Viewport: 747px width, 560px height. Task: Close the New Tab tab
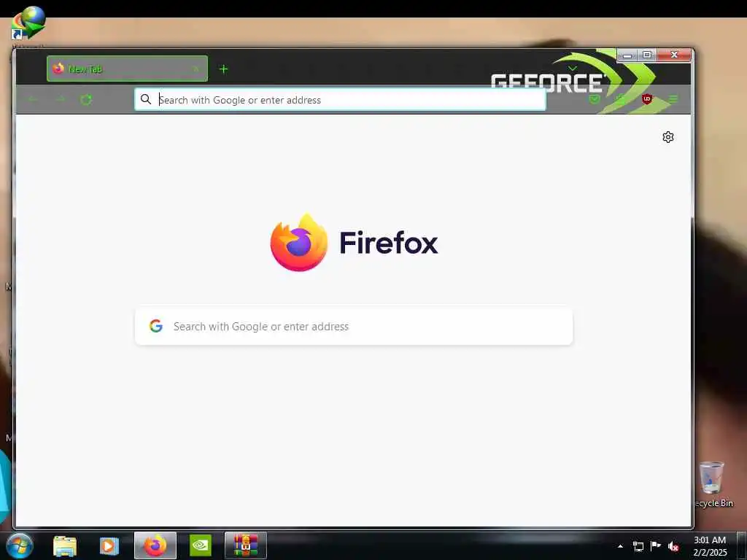click(196, 69)
